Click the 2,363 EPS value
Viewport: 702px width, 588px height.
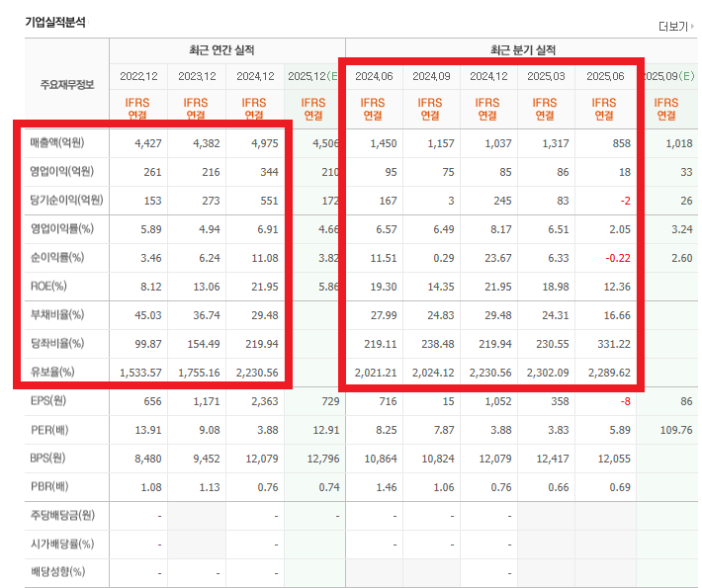(x=265, y=401)
